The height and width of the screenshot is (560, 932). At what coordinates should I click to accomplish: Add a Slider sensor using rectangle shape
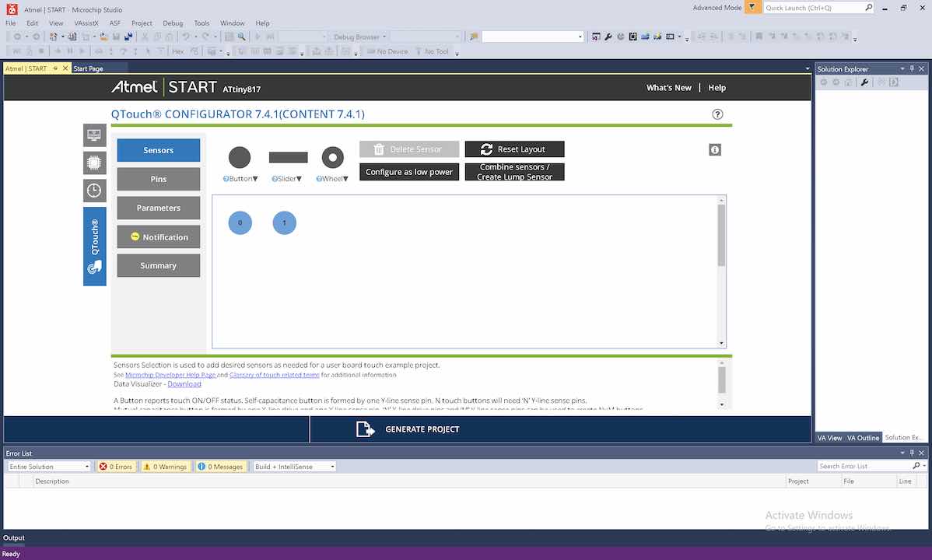tap(288, 157)
